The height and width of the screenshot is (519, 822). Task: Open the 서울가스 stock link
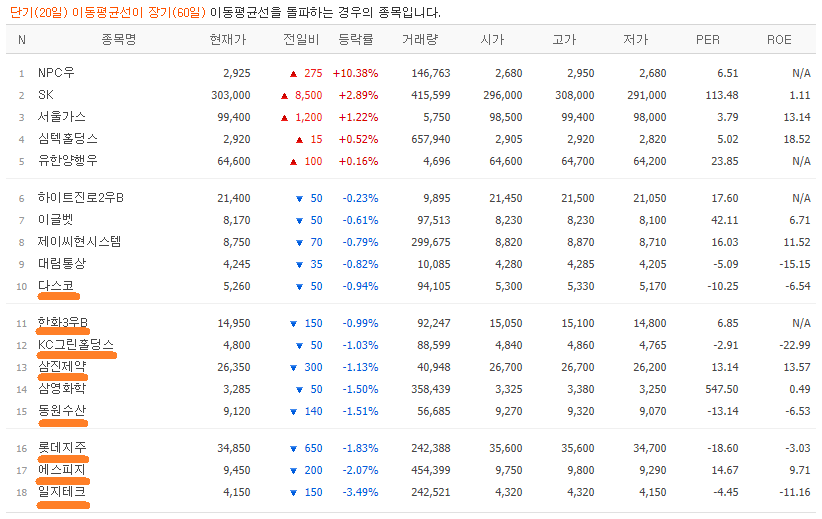(x=61, y=117)
